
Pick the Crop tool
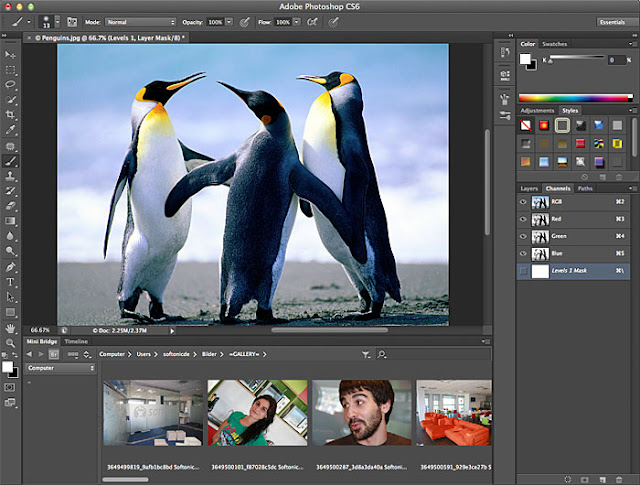(11, 115)
